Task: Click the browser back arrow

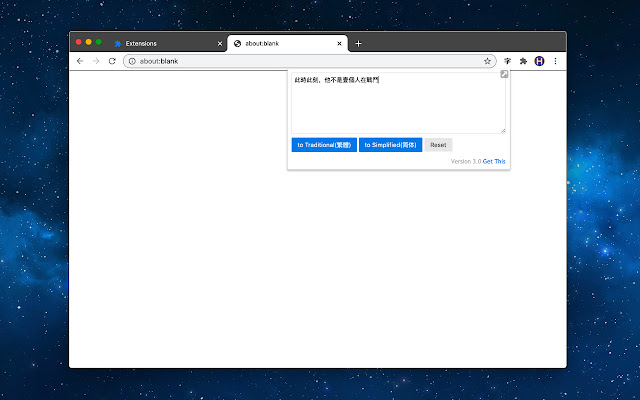Action: pos(80,61)
